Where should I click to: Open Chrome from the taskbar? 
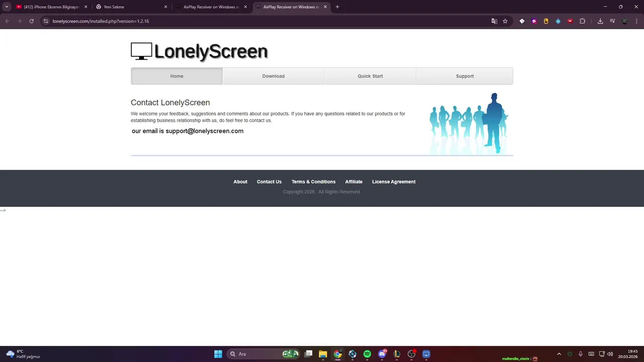(338, 354)
